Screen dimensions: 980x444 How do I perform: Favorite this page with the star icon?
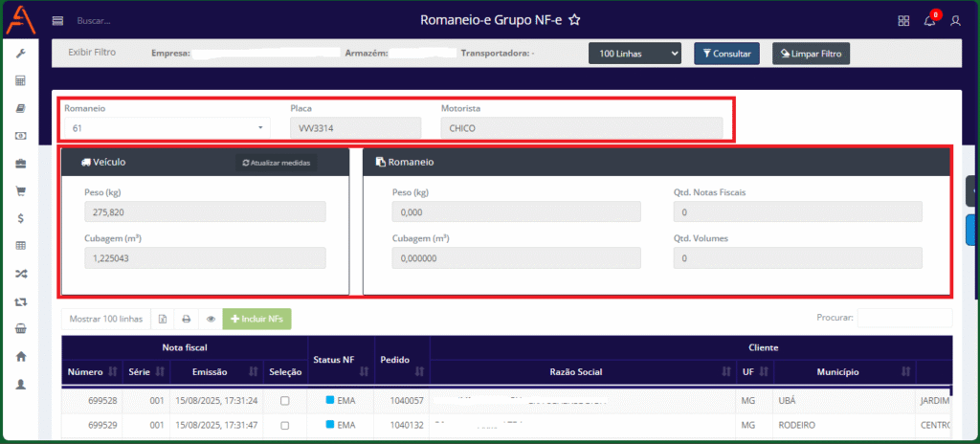pos(574,19)
